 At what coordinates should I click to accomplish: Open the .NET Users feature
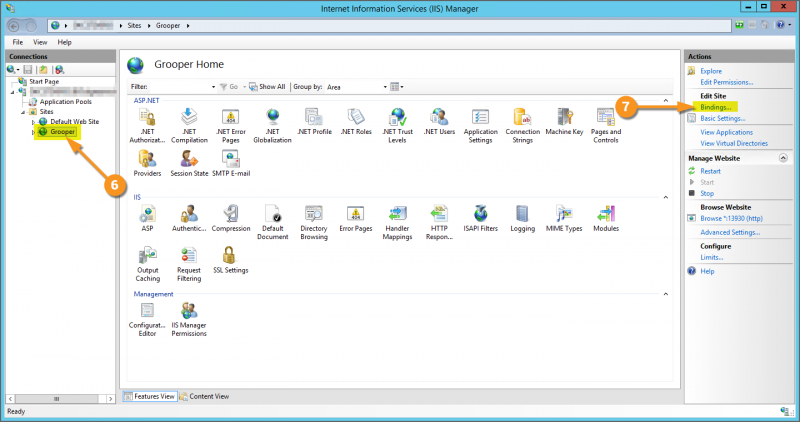(439, 121)
